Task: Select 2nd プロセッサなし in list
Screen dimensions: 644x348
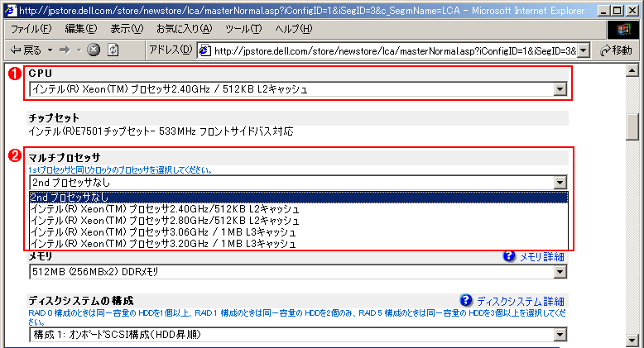Action: 299,198
